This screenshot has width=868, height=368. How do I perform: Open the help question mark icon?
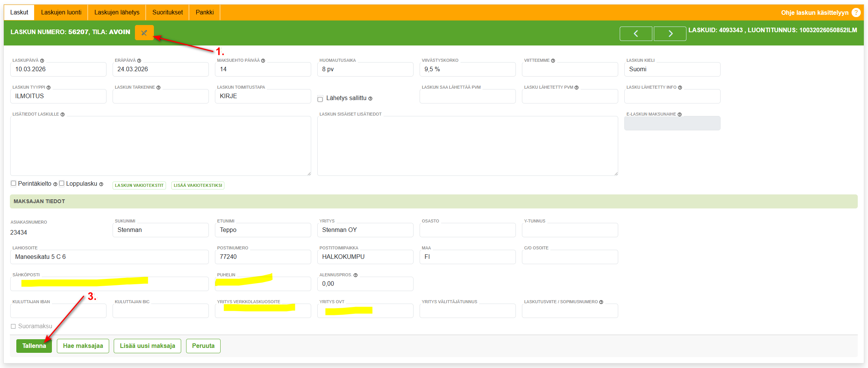856,13
